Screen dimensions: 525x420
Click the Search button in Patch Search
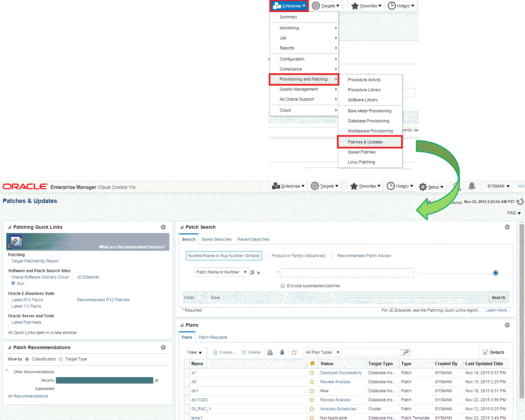(x=499, y=298)
